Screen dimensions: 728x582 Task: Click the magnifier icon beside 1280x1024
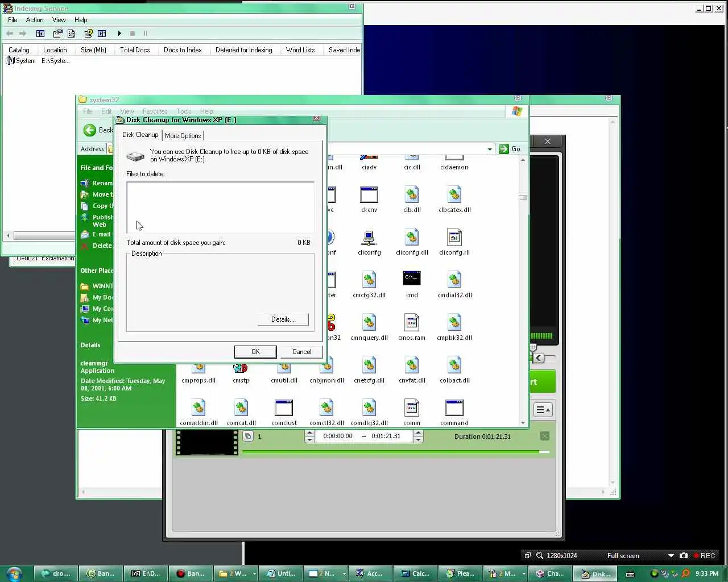(539, 555)
